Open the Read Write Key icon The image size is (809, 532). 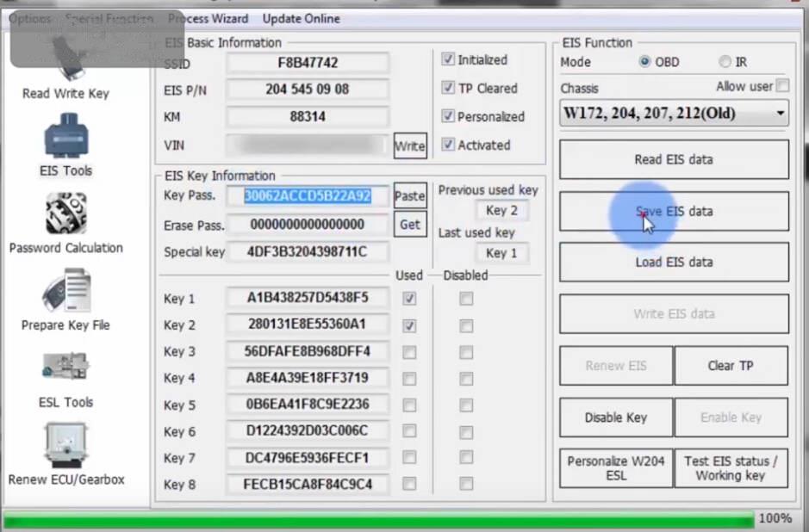66,67
